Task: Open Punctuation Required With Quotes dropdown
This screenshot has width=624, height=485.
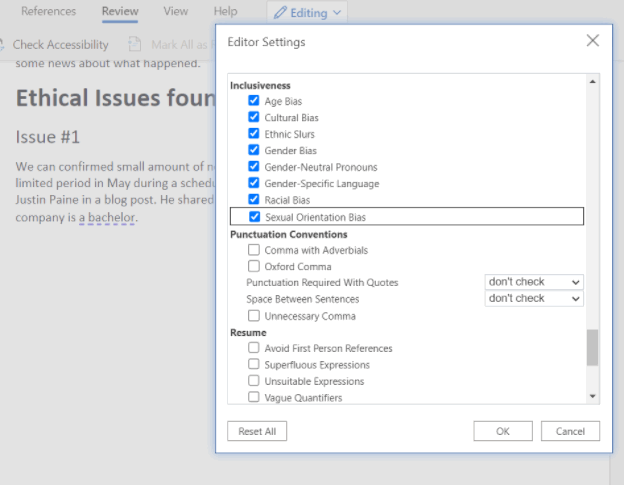Action: pyautogui.click(x=533, y=282)
